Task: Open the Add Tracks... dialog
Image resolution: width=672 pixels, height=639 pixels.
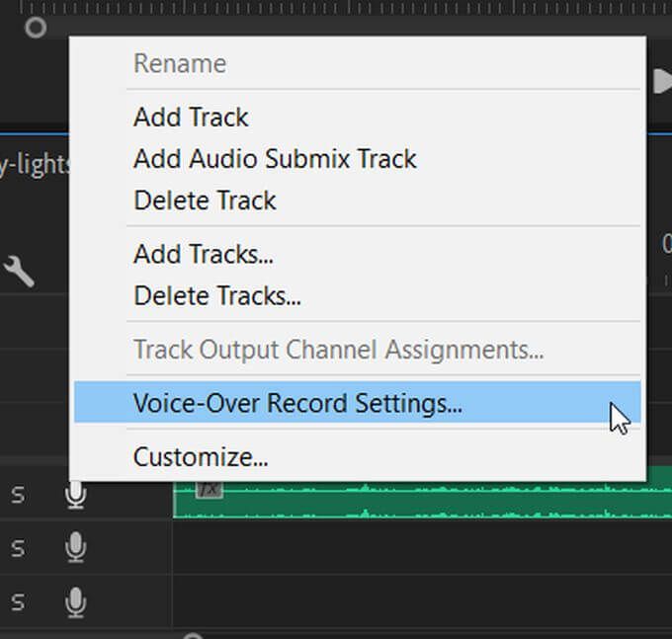Action: tap(358, 254)
